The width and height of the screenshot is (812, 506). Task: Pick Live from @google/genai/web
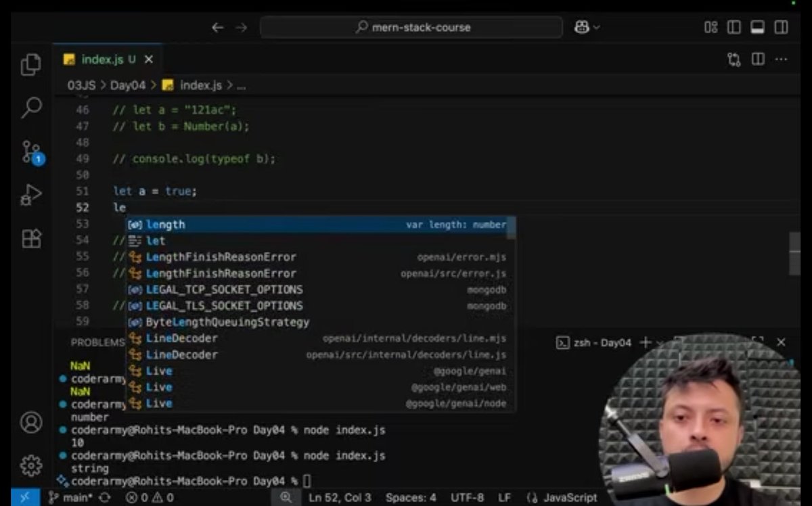coord(317,387)
